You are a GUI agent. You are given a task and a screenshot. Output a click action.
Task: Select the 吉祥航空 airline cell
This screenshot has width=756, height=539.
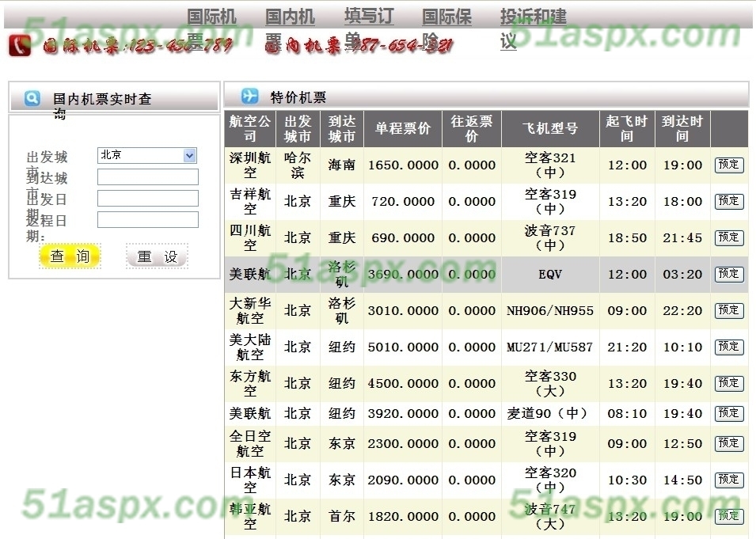tap(249, 201)
